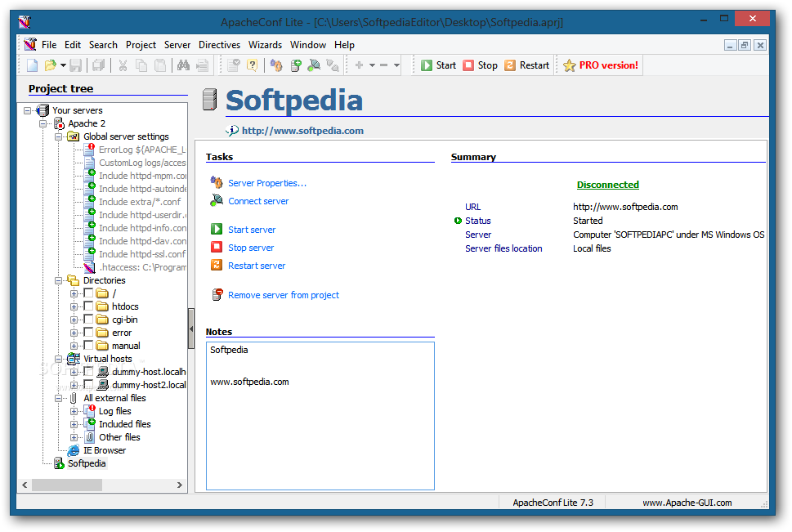792x532 pixels.
Task: Collapse the Virtual hosts node
Action: click(58, 359)
